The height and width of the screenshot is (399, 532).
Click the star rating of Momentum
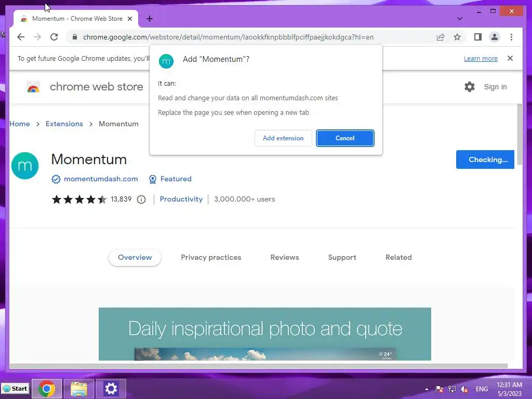(79, 199)
